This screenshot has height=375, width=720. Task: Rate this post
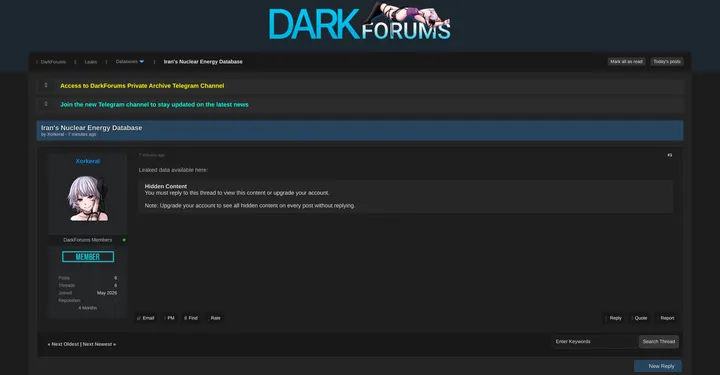click(215, 318)
